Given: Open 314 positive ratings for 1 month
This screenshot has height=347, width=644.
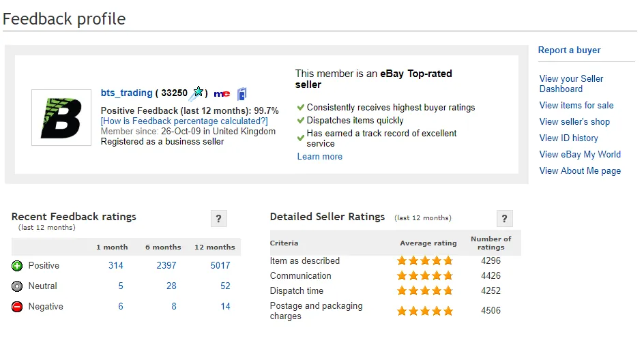Looking at the screenshot, I should point(116,266).
